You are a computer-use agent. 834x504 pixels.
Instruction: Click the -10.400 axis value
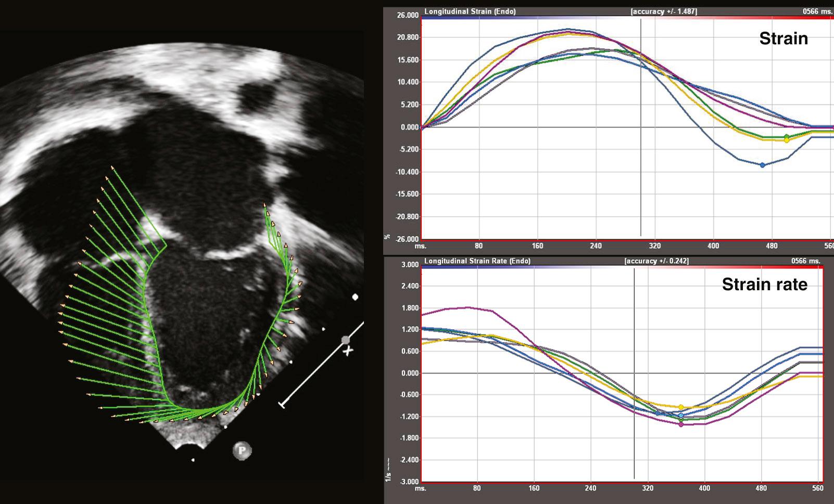(x=407, y=172)
